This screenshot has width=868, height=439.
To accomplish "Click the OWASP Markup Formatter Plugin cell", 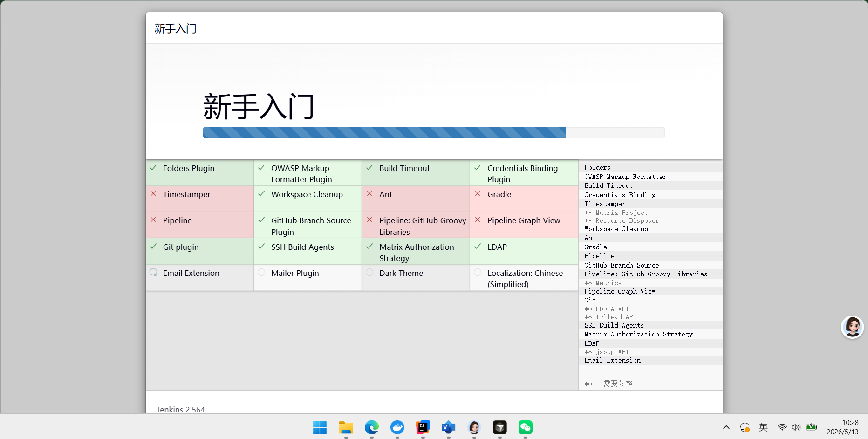I will click(308, 173).
